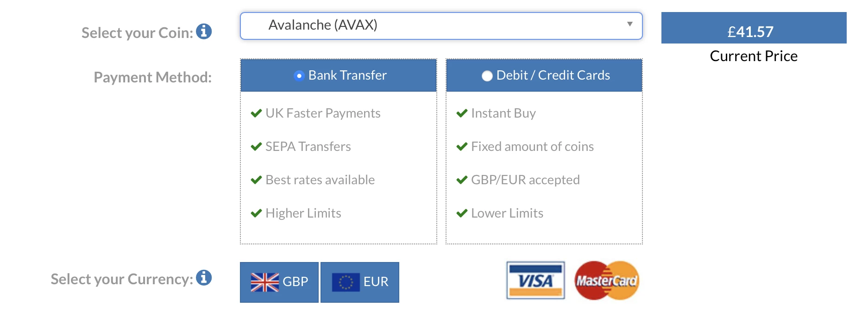Image resolution: width=868 pixels, height=312 pixels.
Task: Choose GBP as your currency
Action: tap(279, 282)
